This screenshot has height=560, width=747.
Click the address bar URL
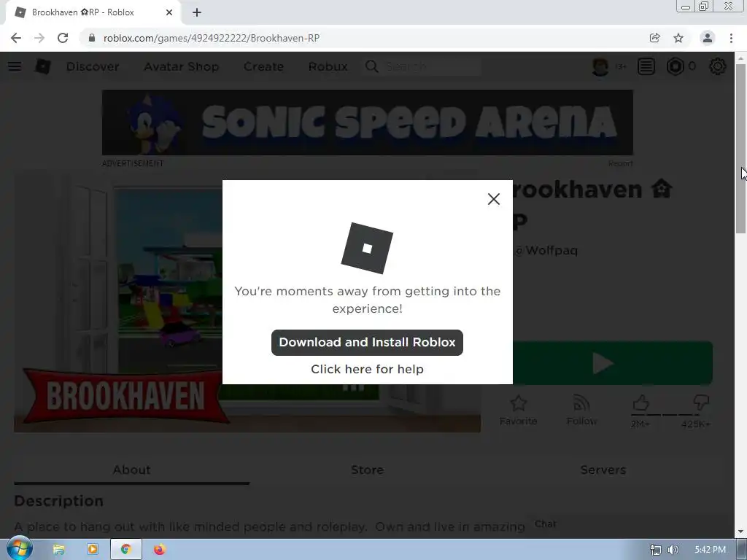click(211, 38)
